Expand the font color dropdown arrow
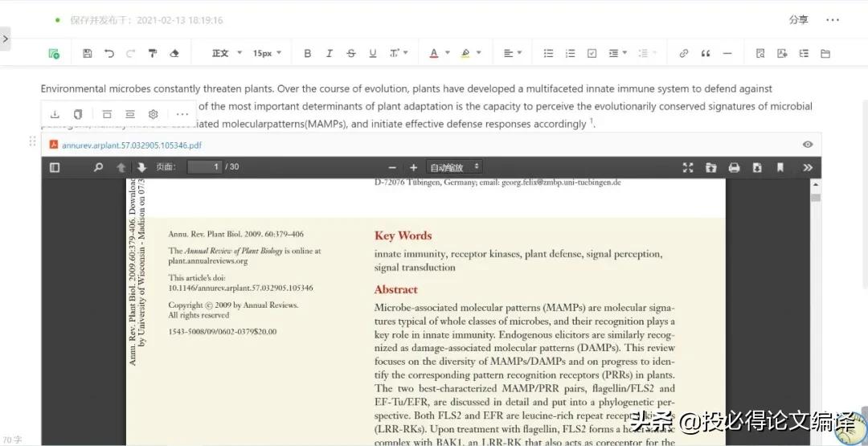The height and width of the screenshot is (446, 868). (x=448, y=53)
